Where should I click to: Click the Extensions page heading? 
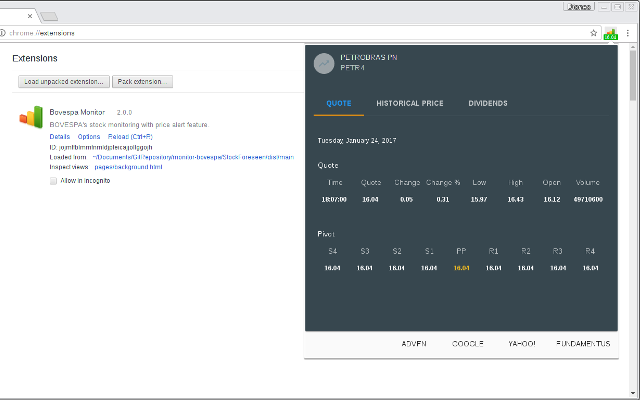pos(35,58)
